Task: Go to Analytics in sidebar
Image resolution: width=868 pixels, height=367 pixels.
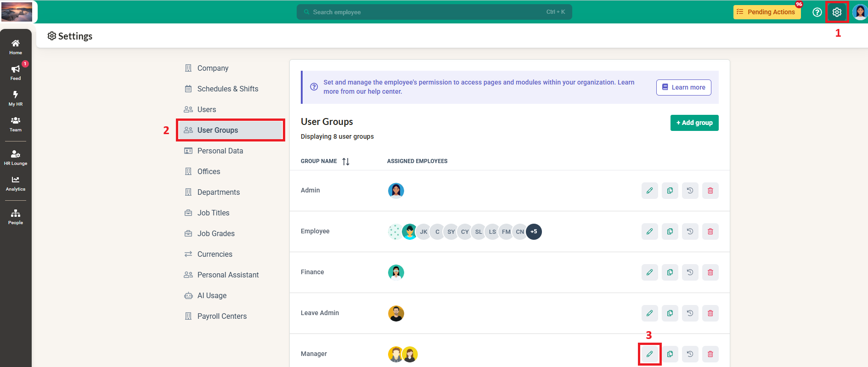Action: point(16,183)
